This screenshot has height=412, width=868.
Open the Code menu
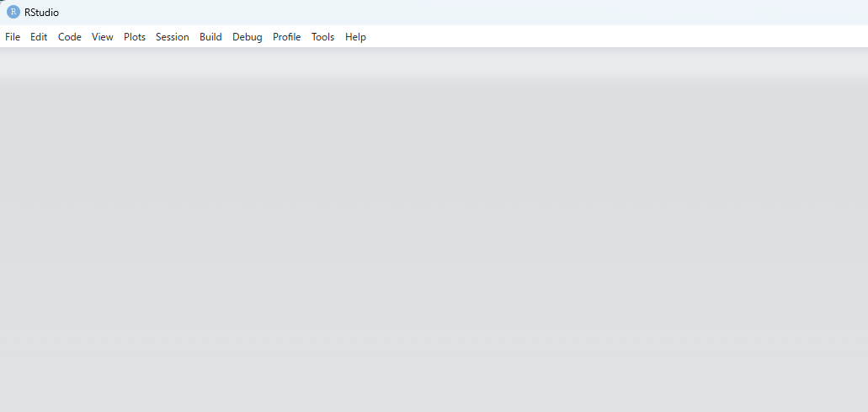click(x=70, y=37)
